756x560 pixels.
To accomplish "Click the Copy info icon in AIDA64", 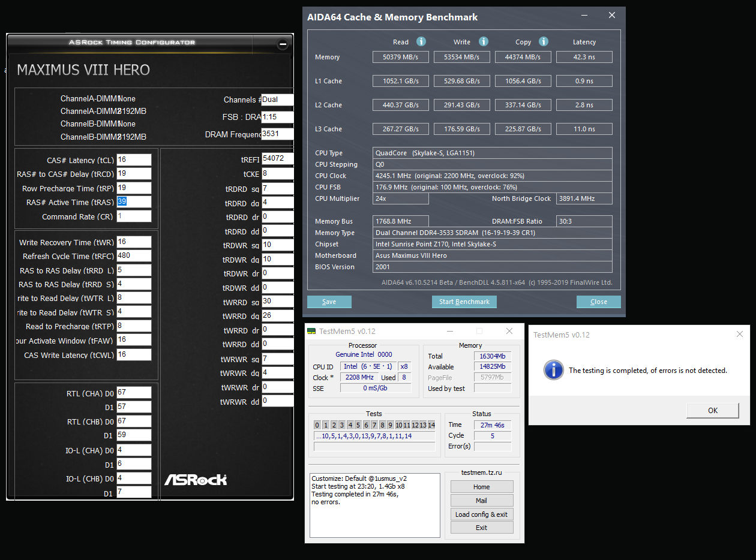I will point(544,41).
